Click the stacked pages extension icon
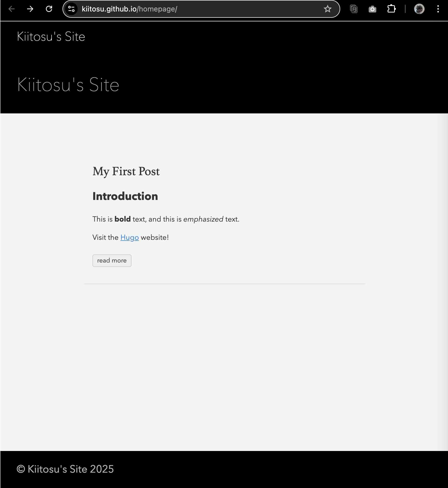This screenshot has width=448, height=488. coord(353,9)
